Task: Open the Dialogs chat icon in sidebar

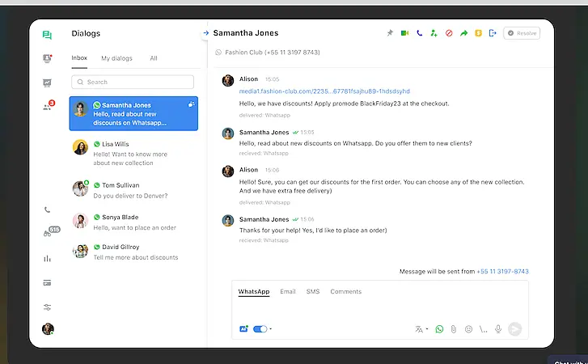Action: coord(47,36)
